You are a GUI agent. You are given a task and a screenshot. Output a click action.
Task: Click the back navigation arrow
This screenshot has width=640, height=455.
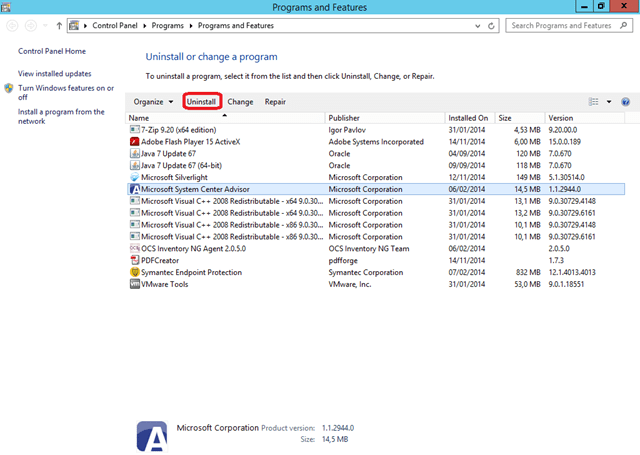click(12, 26)
